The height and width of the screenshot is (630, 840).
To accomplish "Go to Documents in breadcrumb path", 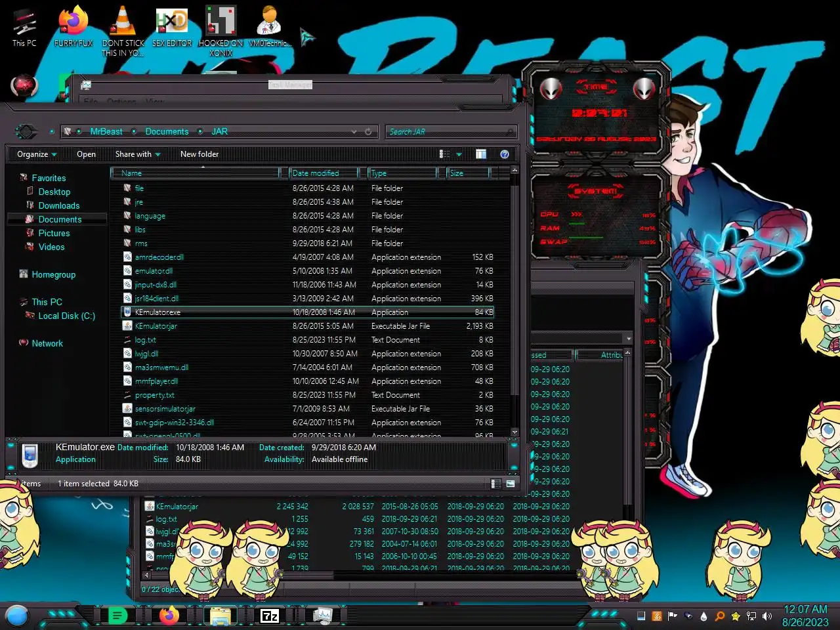I will click(x=167, y=132).
